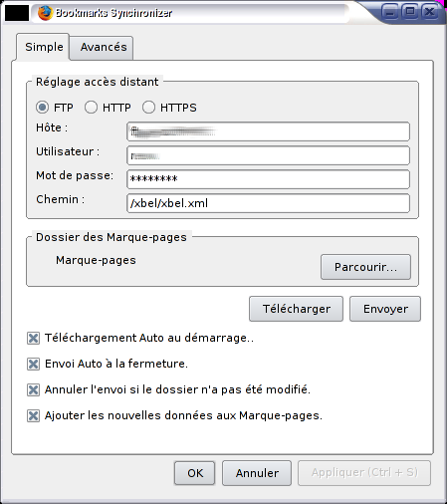447x504 pixels.
Task: Click the Télécharger button
Action: [296, 309]
